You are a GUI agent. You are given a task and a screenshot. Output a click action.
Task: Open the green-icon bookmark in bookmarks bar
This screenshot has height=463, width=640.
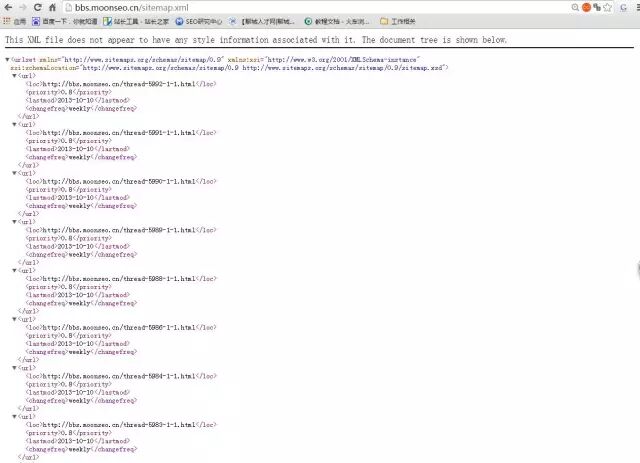point(337,21)
